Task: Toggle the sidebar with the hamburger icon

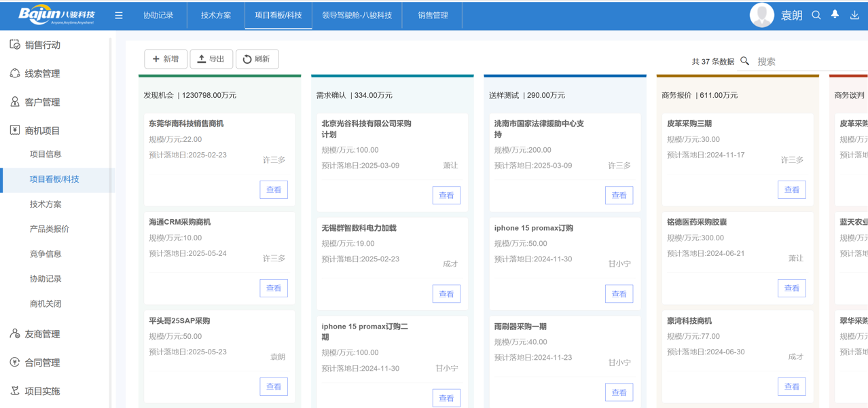Action: [x=119, y=14]
